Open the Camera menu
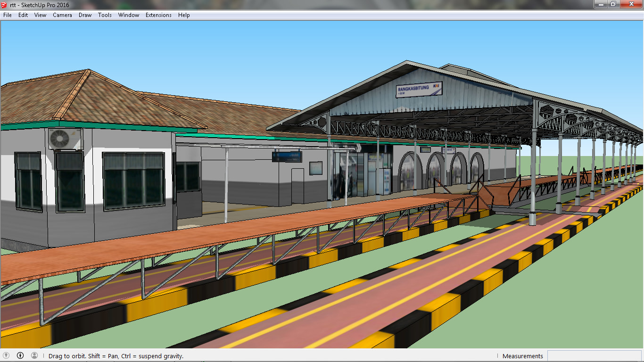This screenshot has height=362, width=644. 62,15
